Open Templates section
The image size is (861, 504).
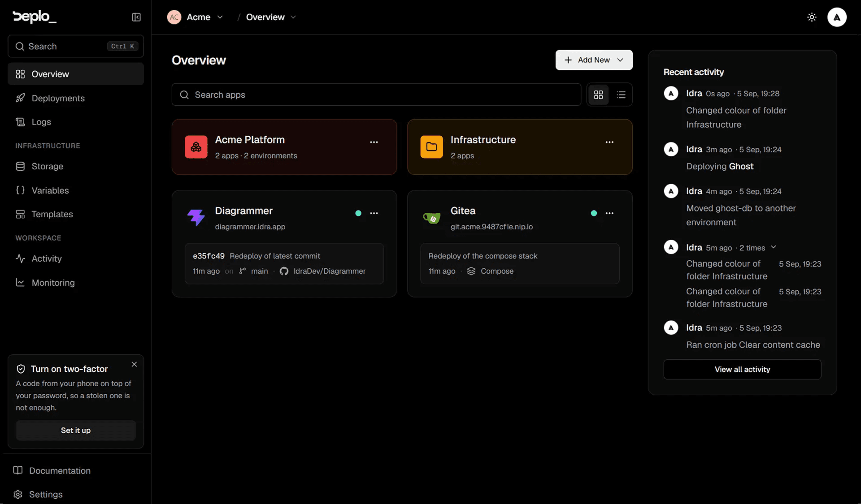point(76,214)
